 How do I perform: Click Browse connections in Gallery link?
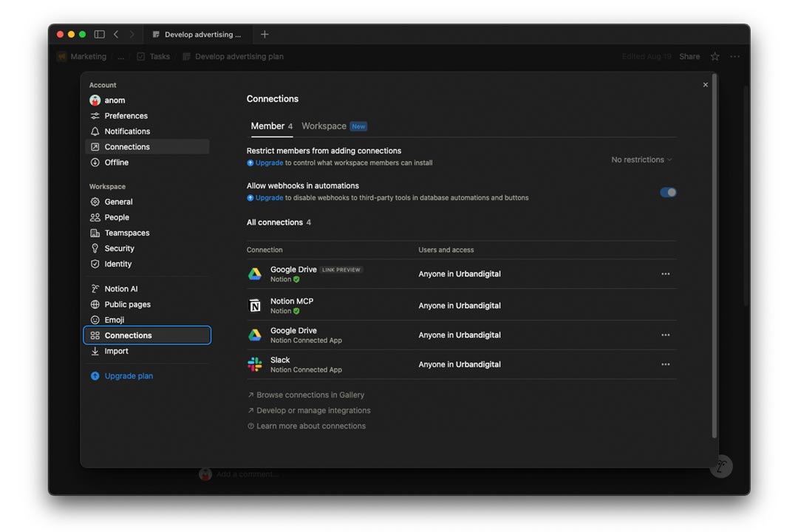(306, 395)
